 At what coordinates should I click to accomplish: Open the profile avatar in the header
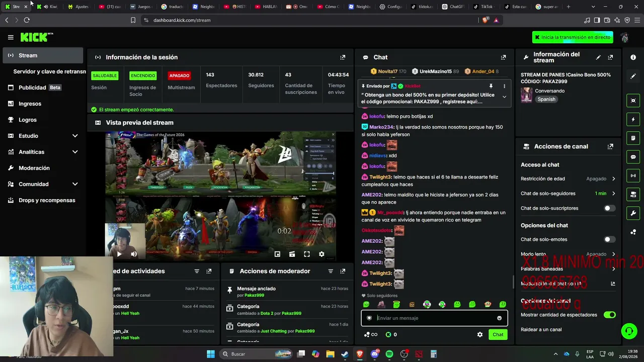625,37
